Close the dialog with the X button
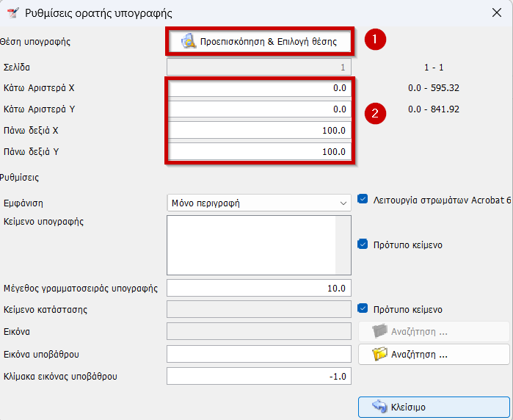 pos(495,12)
